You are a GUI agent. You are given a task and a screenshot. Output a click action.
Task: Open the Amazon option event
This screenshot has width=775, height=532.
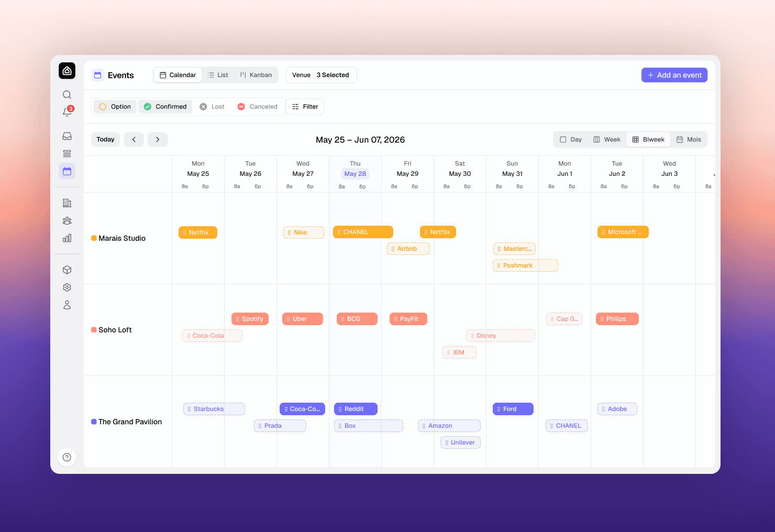(x=449, y=426)
